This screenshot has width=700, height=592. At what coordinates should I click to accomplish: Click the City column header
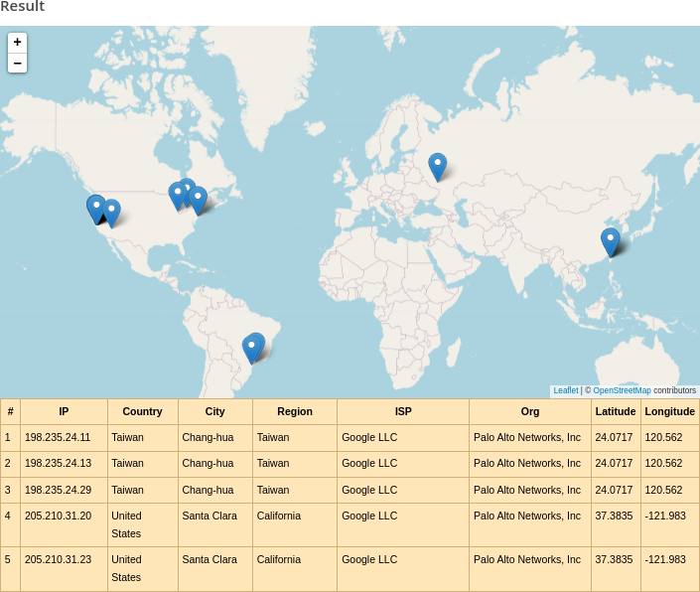pos(215,411)
